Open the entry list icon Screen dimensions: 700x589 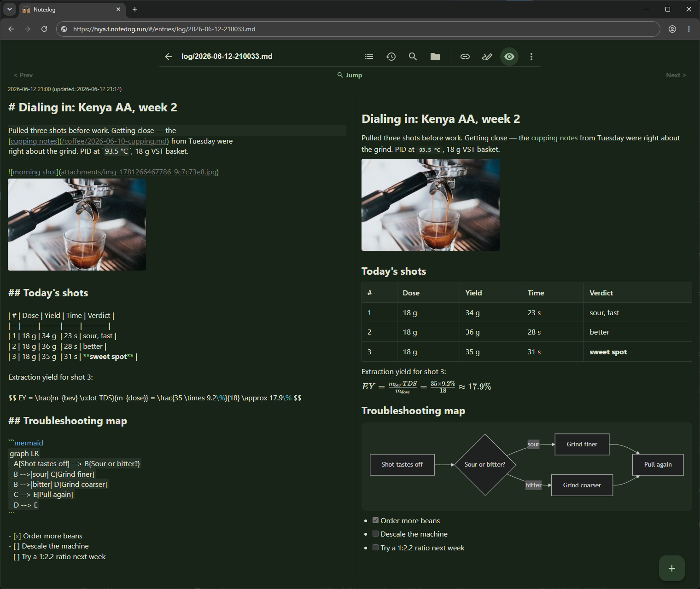[369, 57]
